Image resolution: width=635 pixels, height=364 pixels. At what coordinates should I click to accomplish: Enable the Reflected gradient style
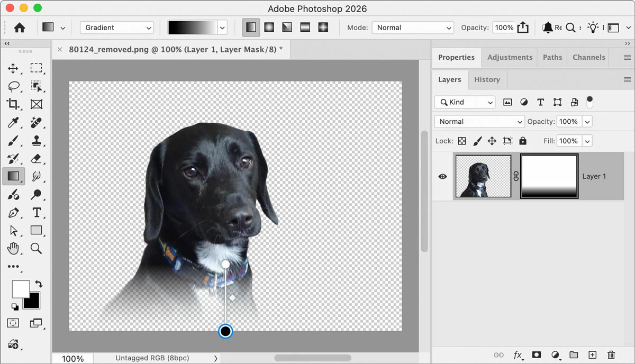pos(305,28)
